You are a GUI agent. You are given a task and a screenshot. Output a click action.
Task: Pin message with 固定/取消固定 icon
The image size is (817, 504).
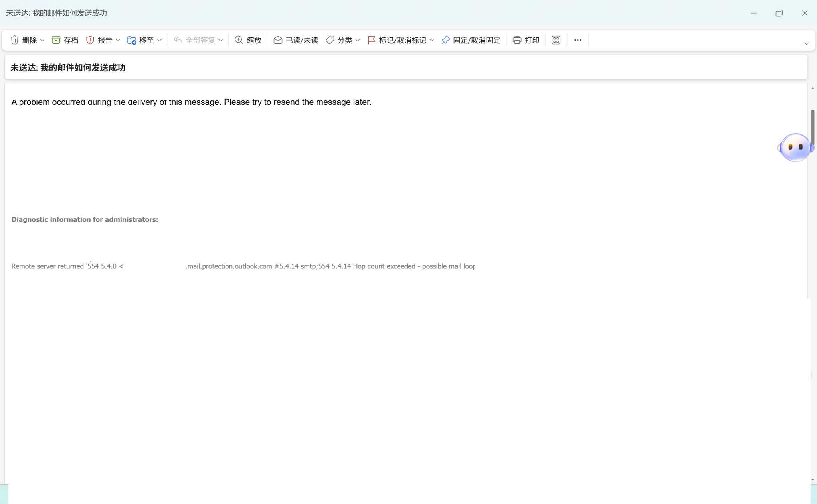pyautogui.click(x=445, y=40)
